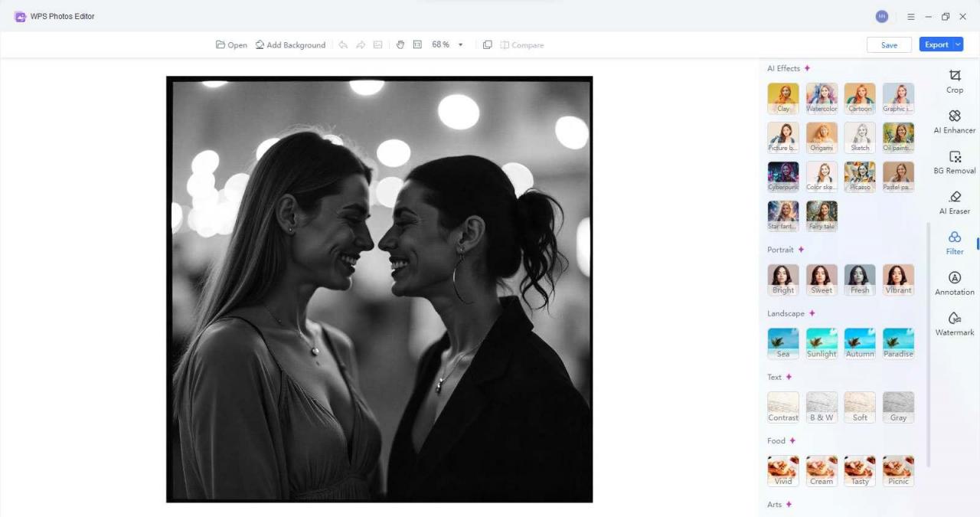Image resolution: width=980 pixels, height=517 pixels.
Task: Open the Filter panel
Action: [955, 244]
